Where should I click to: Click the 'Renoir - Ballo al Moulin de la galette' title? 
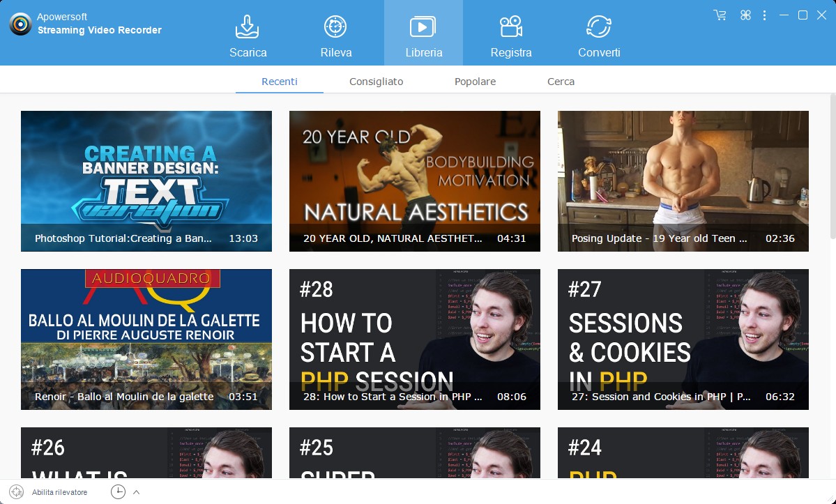pos(124,397)
